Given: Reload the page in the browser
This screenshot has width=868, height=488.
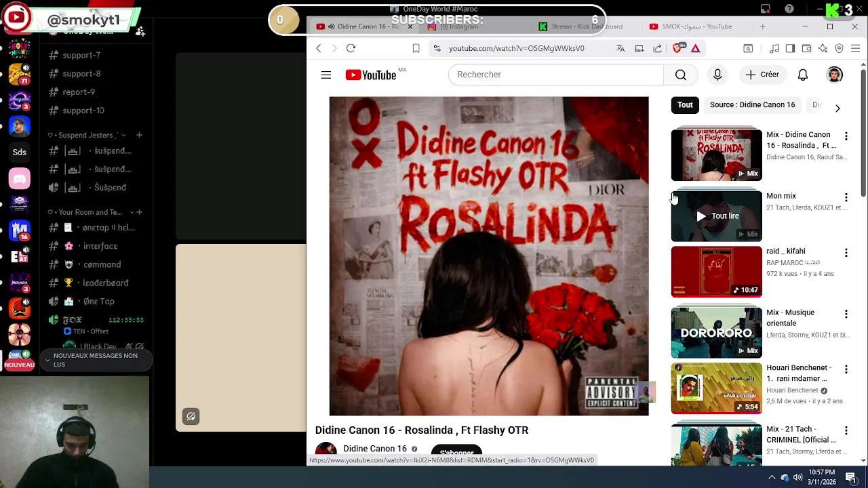Looking at the screenshot, I should coord(351,48).
